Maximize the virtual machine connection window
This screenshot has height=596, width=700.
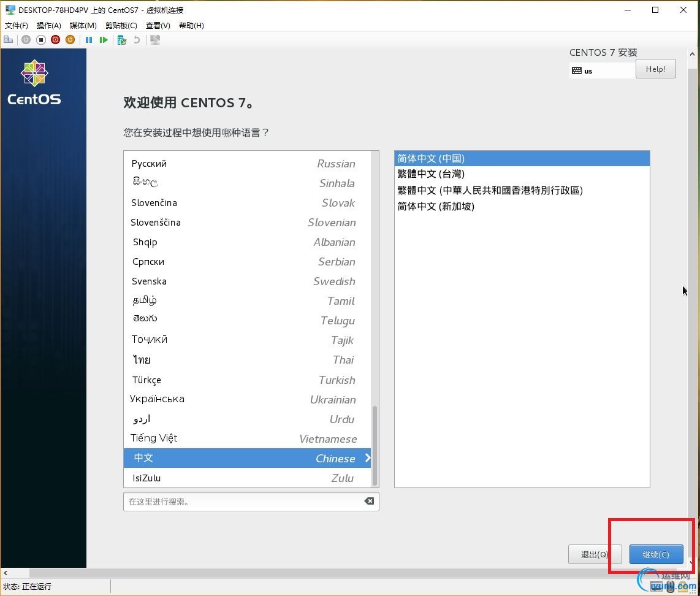[x=655, y=10]
